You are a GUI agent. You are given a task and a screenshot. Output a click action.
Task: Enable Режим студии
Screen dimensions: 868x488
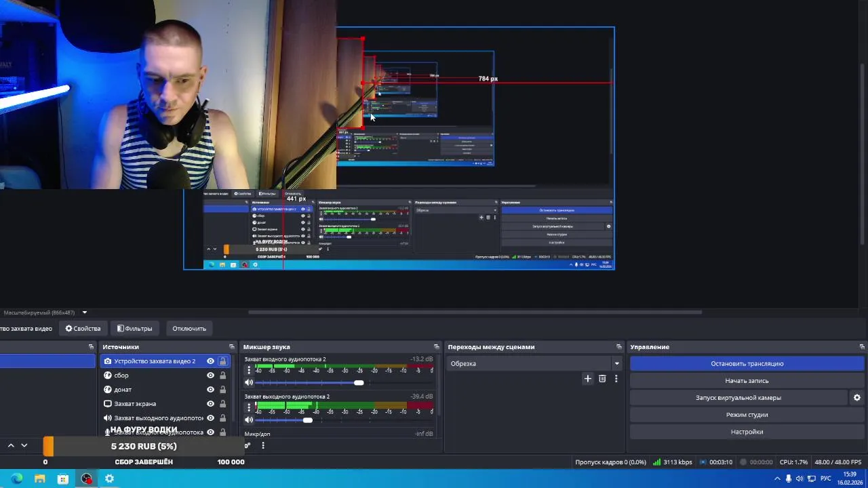tap(747, 415)
